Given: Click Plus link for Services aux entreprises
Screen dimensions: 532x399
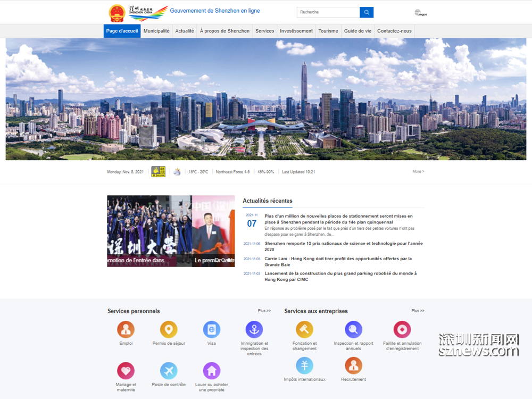Looking at the screenshot, I should [418, 311].
